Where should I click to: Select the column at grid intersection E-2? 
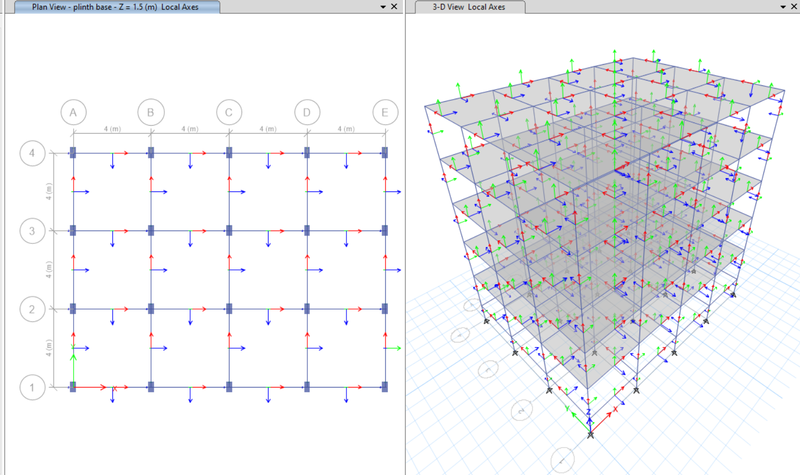pos(385,309)
